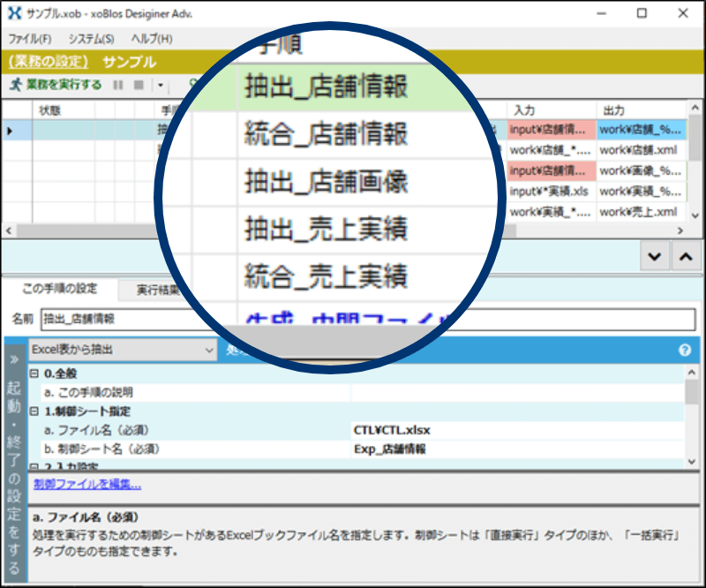The image size is (706, 588).
Task: Switch to the 実行結果 tab
Action: point(156,287)
